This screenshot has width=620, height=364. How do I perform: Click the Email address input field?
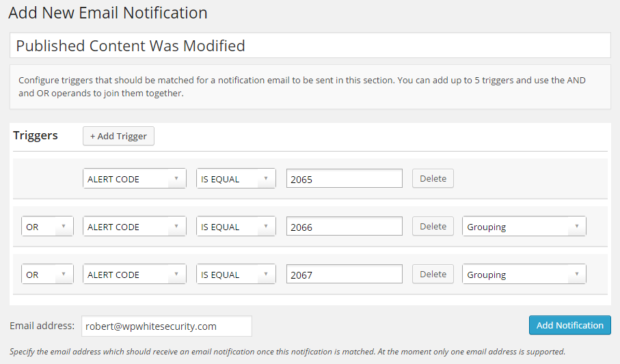pos(166,326)
